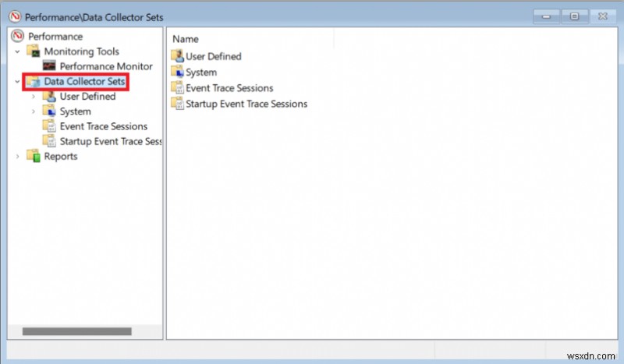This screenshot has height=364, width=624.
Task: Expand the System node in the tree
Action: pyautogui.click(x=33, y=111)
